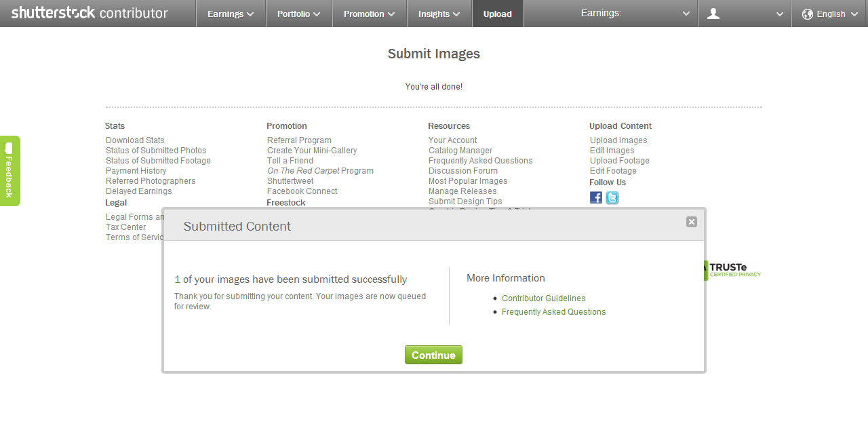This screenshot has width=868, height=428.
Task: Open Resources Frequently Asked Questions link
Action: coord(480,161)
